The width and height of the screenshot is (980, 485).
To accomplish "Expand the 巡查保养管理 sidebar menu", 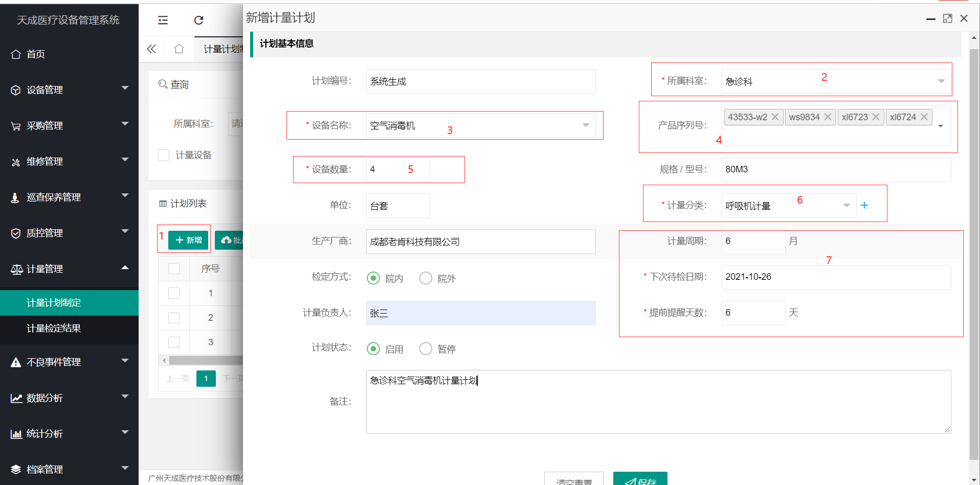I will pyautogui.click(x=69, y=197).
